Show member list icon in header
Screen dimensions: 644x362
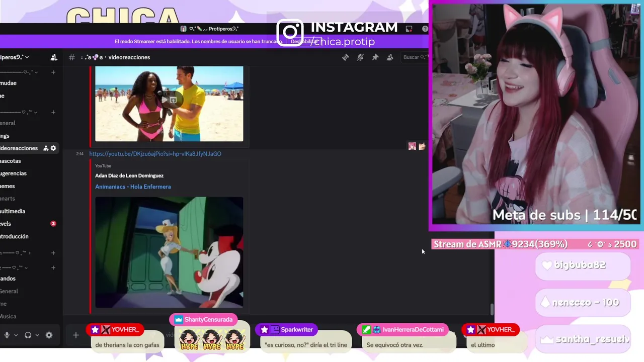pos(390,57)
